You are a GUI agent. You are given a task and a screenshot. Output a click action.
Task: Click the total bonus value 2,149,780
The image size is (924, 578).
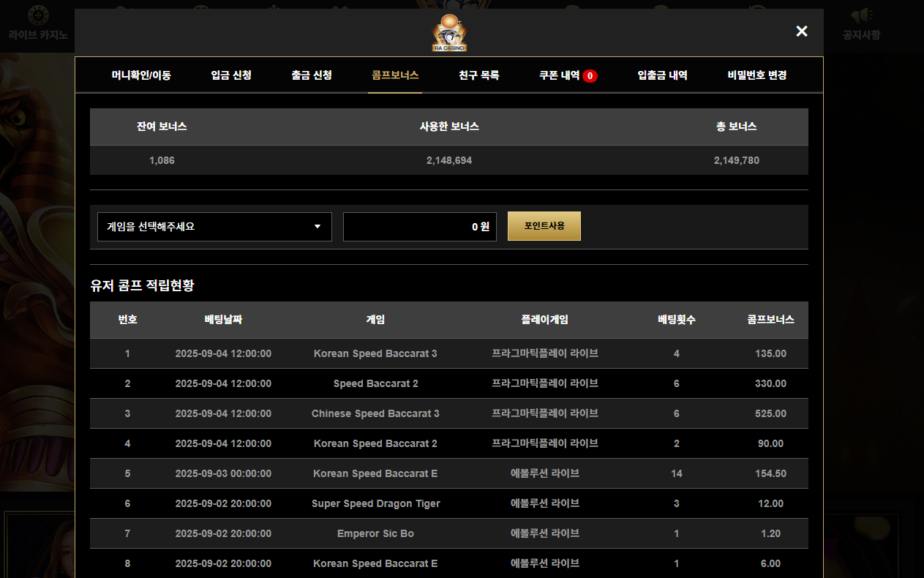point(737,160)
